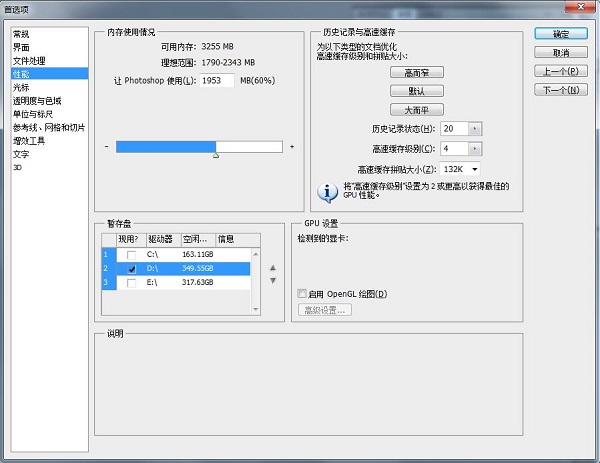Open the 高速缓存拼贴大小 132K dropdown
The height and width of the screenshot is (463, 600).
click(475, 169)
